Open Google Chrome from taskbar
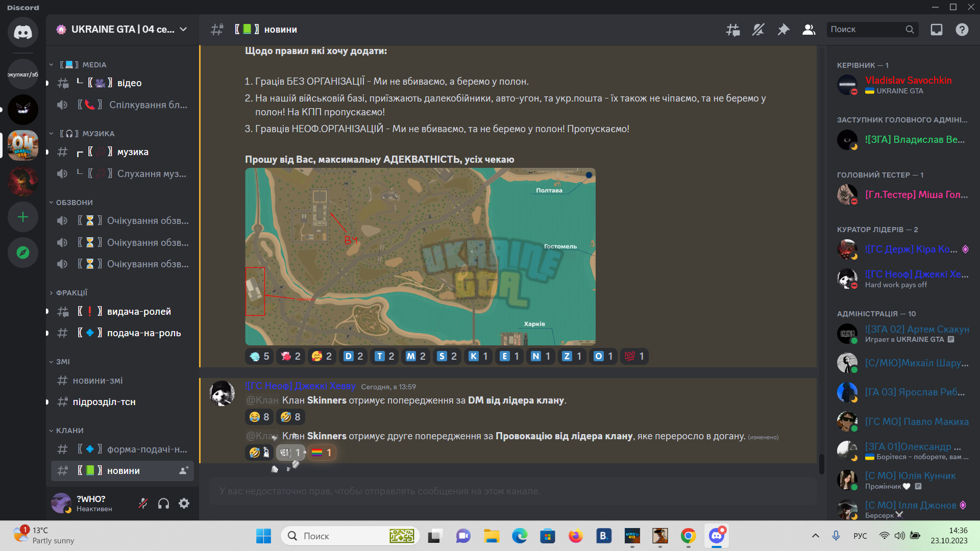 688,536
